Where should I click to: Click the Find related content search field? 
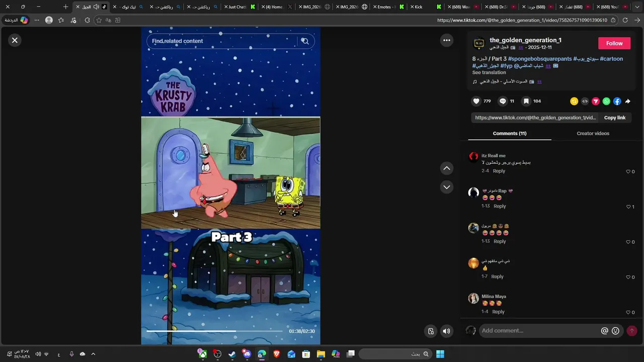(223, 41)
